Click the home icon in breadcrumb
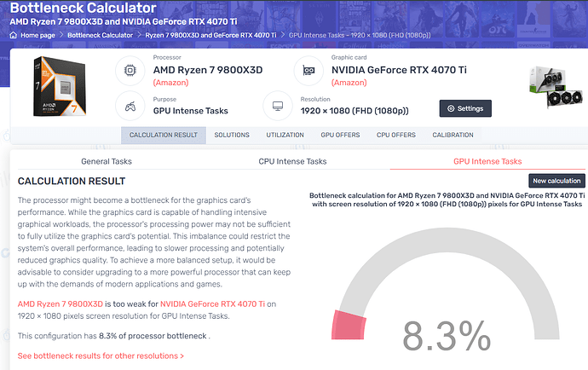The height and width of the screenshot is (370, 588). [14, 35]
